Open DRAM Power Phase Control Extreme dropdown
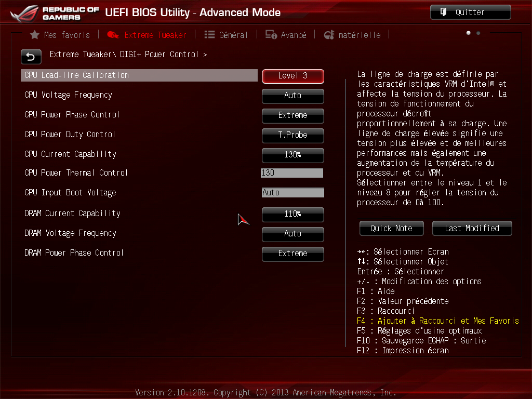This screenshot has height=399, width=532. click(293, 254)
